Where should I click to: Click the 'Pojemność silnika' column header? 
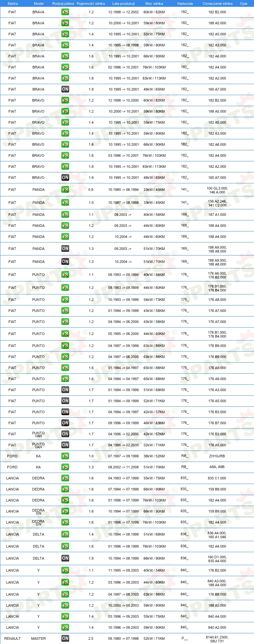pyautogui.click(x=91, y=4)
